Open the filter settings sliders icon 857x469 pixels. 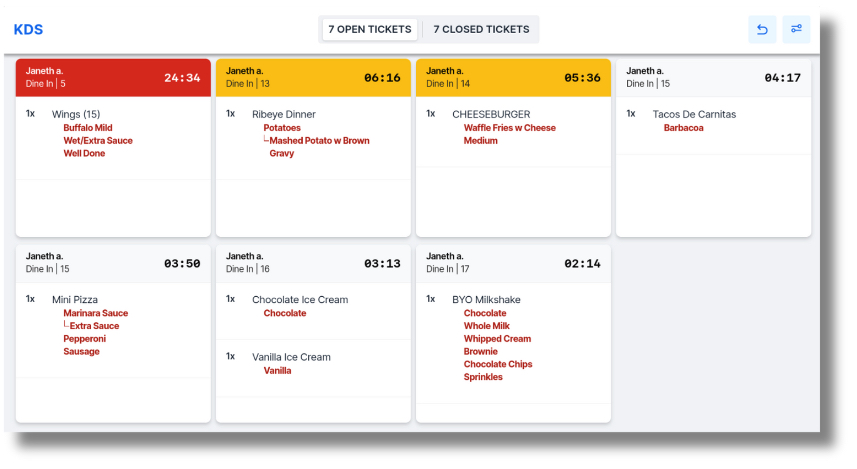(796, 30)
